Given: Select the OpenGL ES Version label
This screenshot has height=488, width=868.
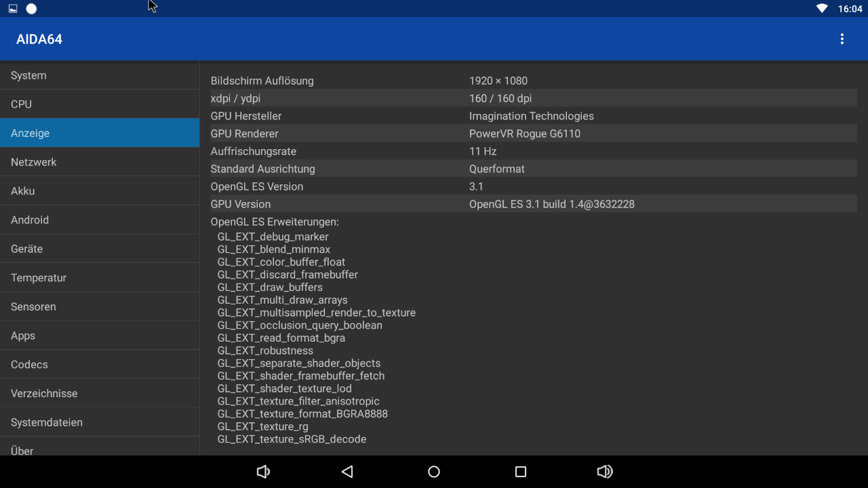Looking at the screenshot, I should (x=256, y=186).
